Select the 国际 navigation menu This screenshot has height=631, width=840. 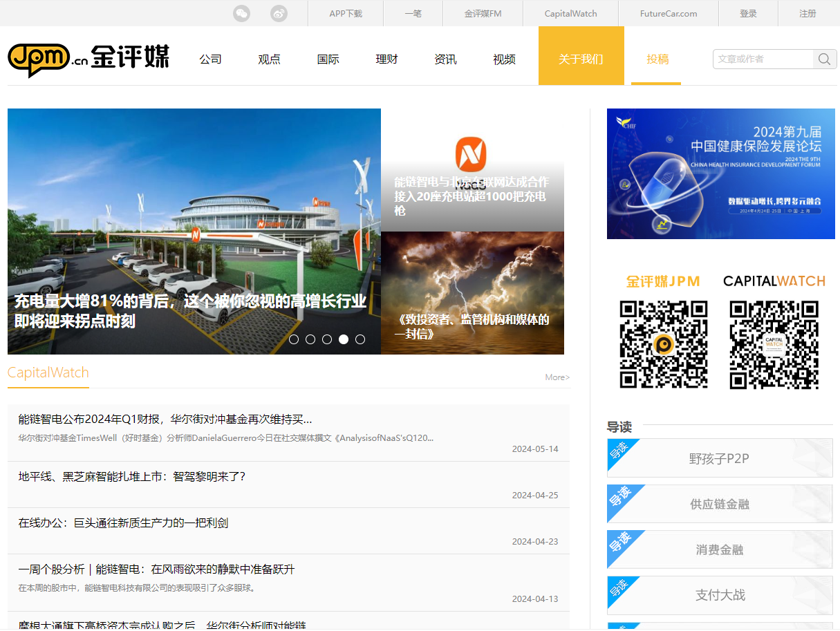pyautogui.click(x=328, y=59)
